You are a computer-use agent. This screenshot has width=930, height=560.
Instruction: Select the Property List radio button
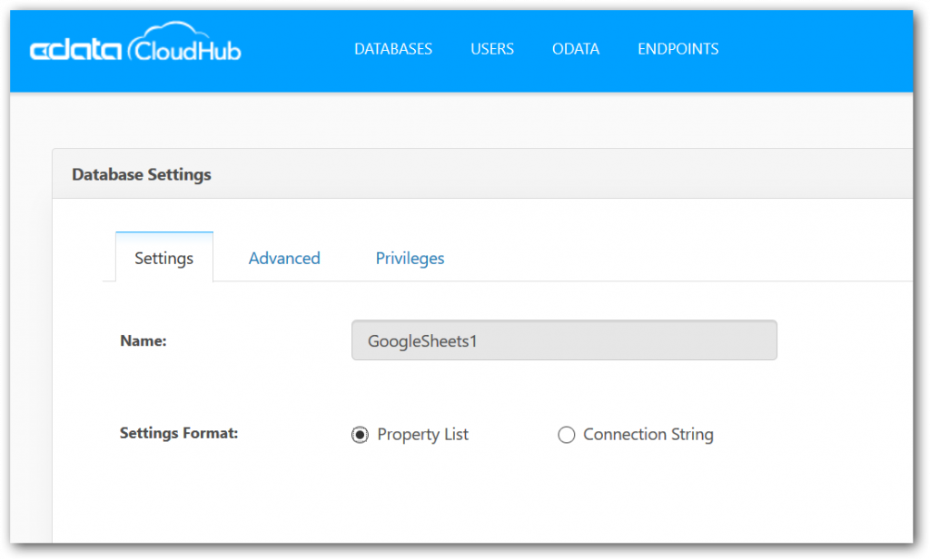(360, 435)
